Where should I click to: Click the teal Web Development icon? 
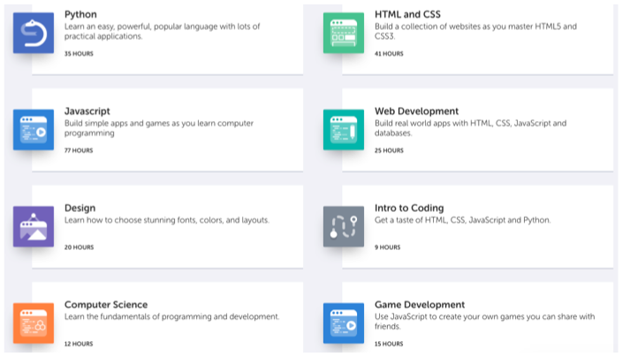tap(344, 130)
